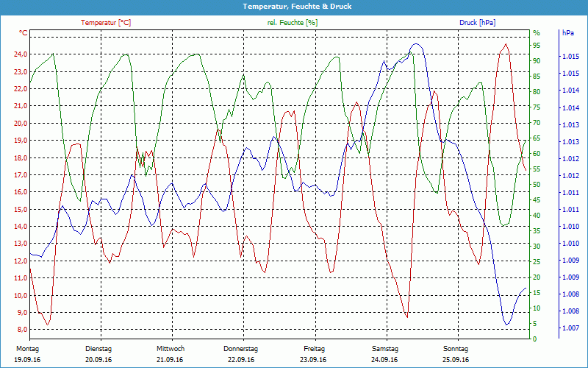Screen dimensions: 588x368
Task: Click the "55" humidity axis value
Action: (537, 169)
